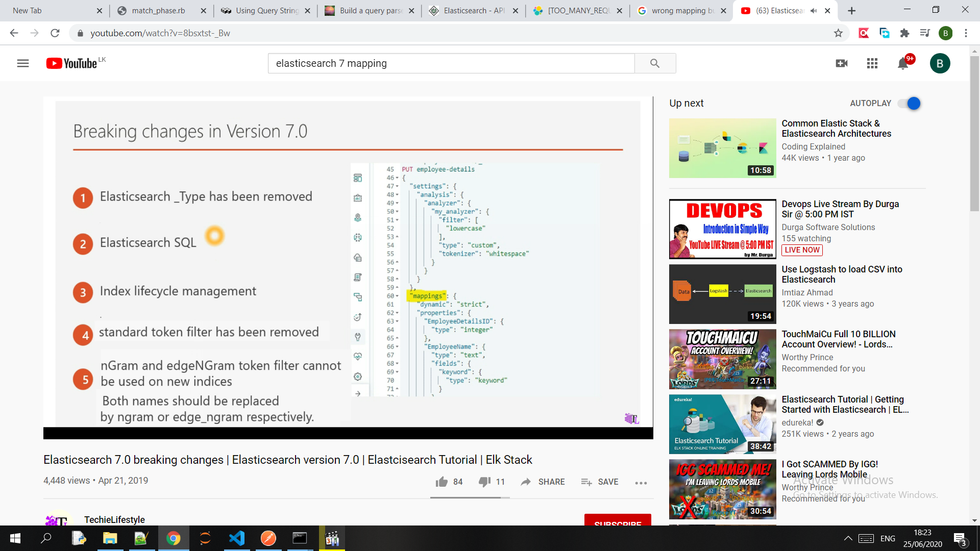Toggle the Autoplay switch
Screen dimensions: 980x551
click(909, 103)
